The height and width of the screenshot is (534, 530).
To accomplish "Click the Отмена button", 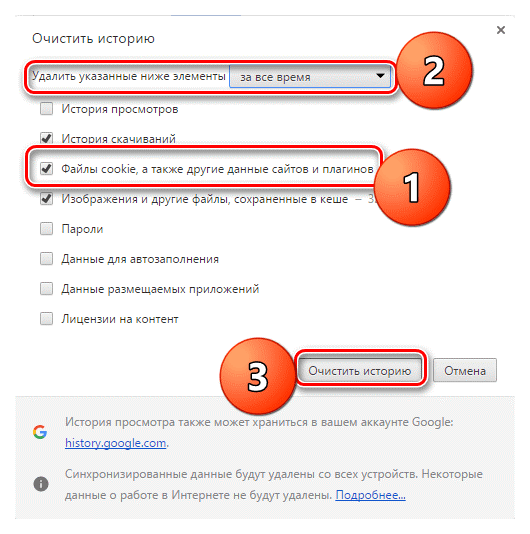I will pos(465,370).
